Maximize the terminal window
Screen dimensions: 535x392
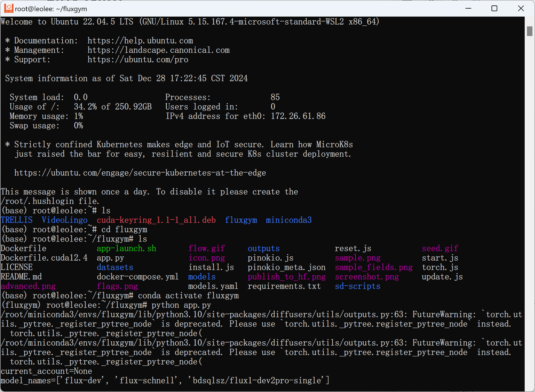point(494,8)
